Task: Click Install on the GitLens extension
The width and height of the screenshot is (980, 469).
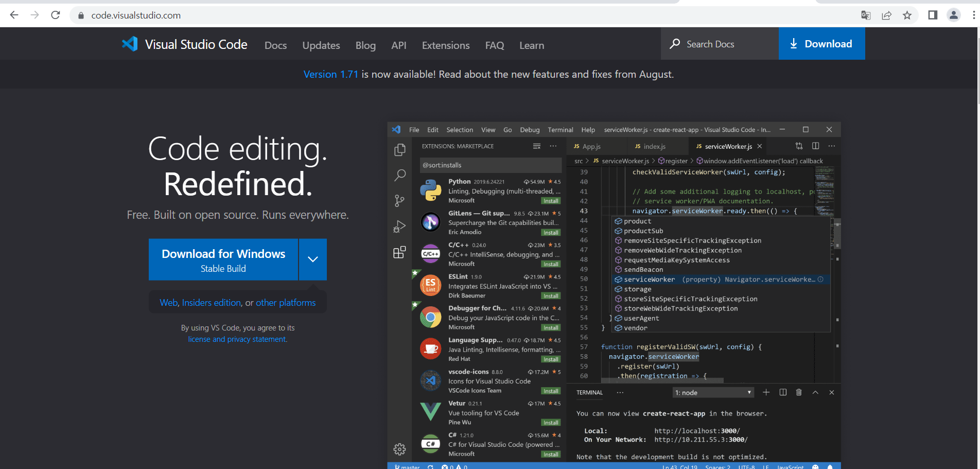Action: point(551,233)
